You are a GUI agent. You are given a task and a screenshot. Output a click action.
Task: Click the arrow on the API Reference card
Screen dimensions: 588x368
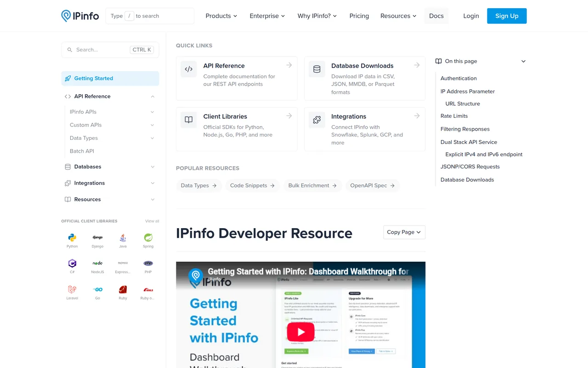click(x=289, y=65)
